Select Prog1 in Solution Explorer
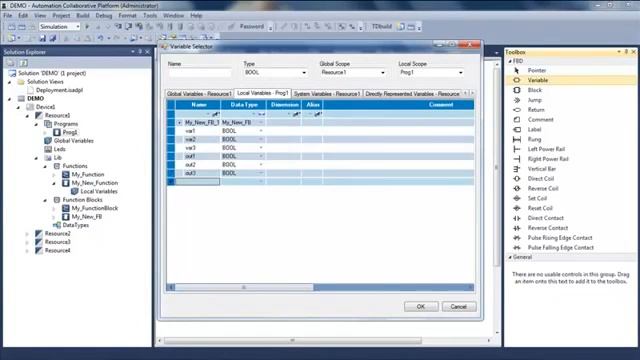 (x=70, y=132)
